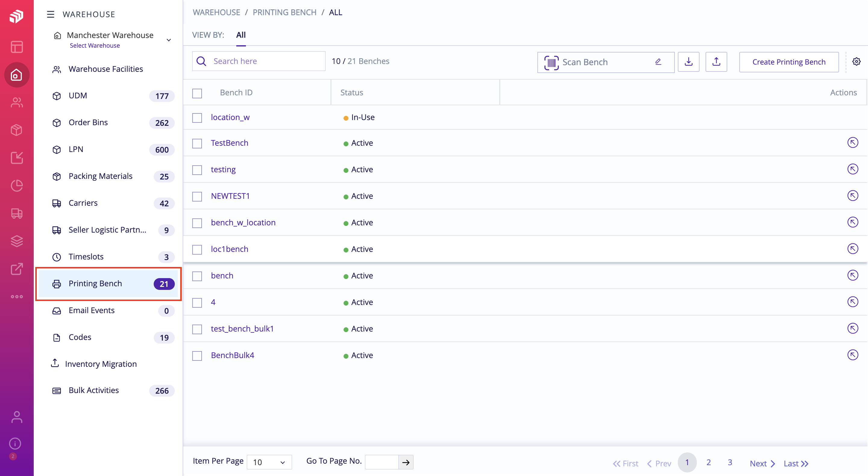Click the go-to-page arrow button
Image resolution: width=868 pixels, height=476 pixels.
[x=406, y=462]
